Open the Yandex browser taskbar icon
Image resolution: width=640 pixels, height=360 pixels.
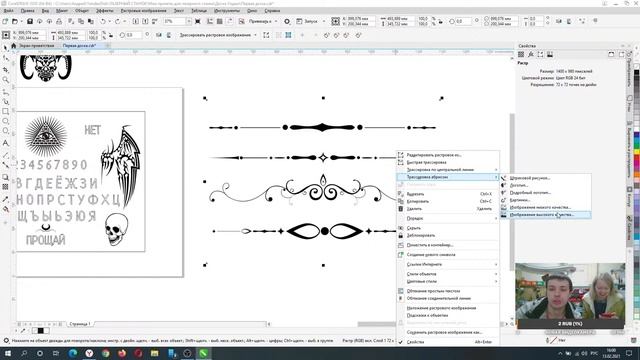[x=89, y=353]
